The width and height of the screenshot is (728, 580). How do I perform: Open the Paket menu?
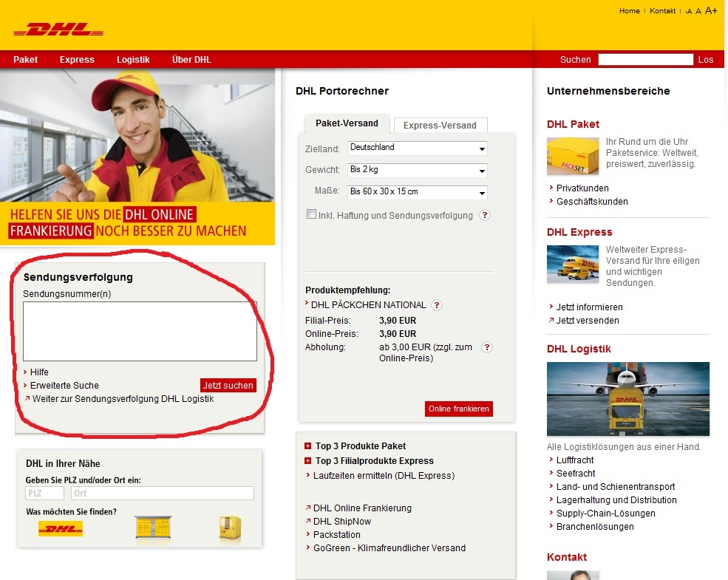coord(26,59)
